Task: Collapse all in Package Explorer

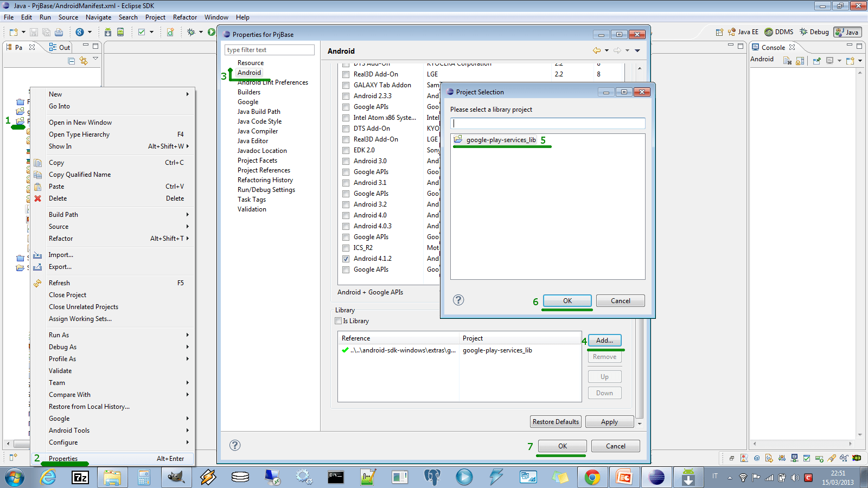Action: click(71, 61)
